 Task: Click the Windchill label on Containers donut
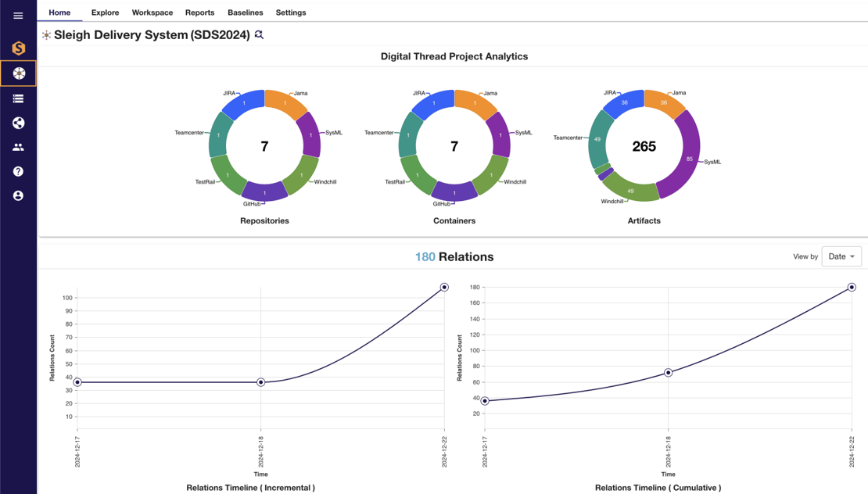[x=515, y=182]
